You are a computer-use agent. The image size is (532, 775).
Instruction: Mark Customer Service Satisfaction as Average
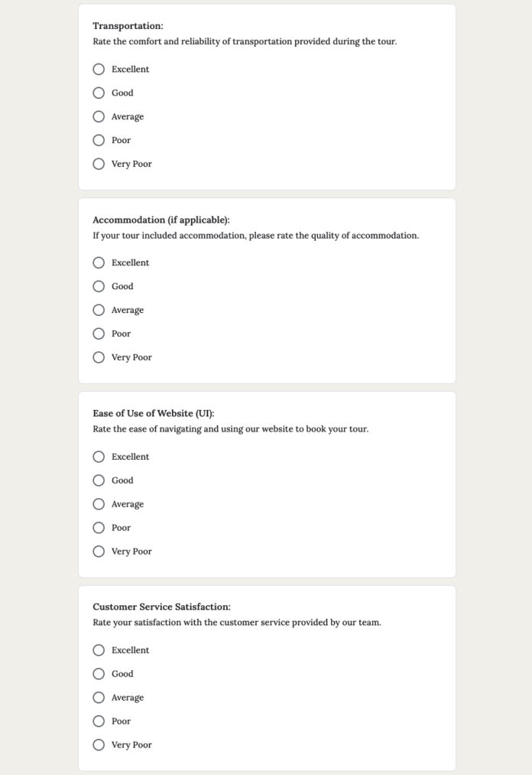(99, 697)
